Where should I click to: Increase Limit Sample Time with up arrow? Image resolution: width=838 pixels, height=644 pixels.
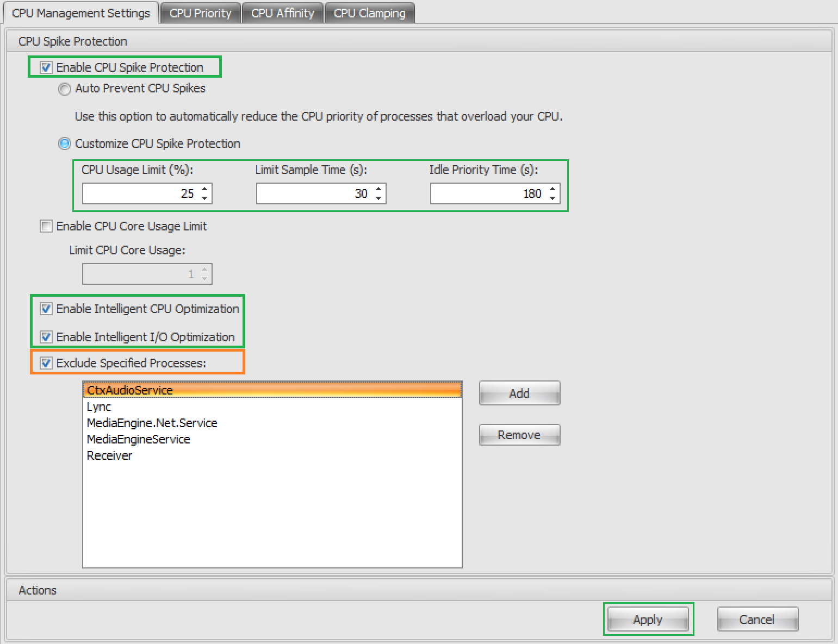378,189
